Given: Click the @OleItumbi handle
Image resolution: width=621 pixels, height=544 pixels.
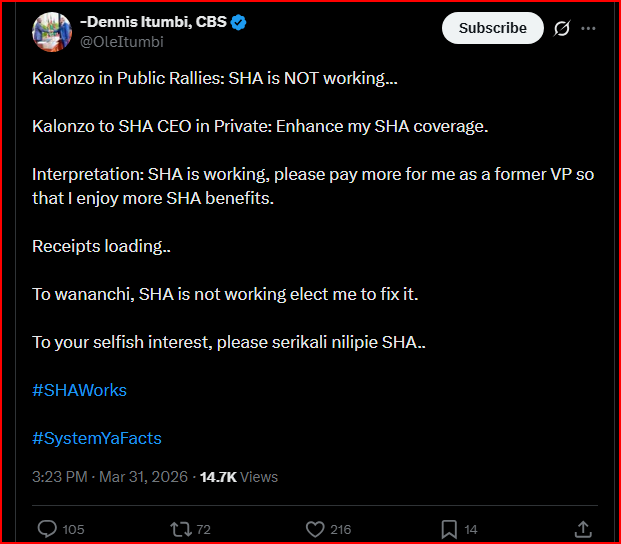Looking at the screenshot, I should click(121, 42).
